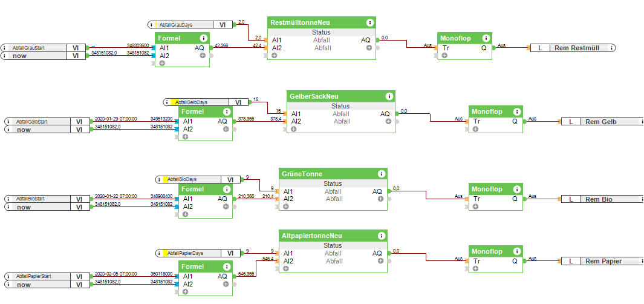The width and height of the screenshot is (644, 304).
Task: Click the Formel output value 378,366
Action: pyautogui.click(x=246, y=119)
